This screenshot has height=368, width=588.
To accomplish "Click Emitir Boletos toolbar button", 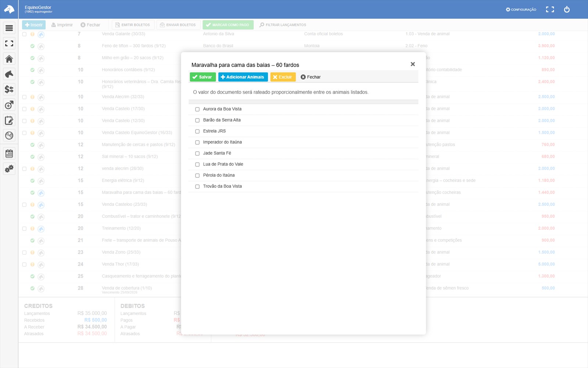I will tap(133, 25).
